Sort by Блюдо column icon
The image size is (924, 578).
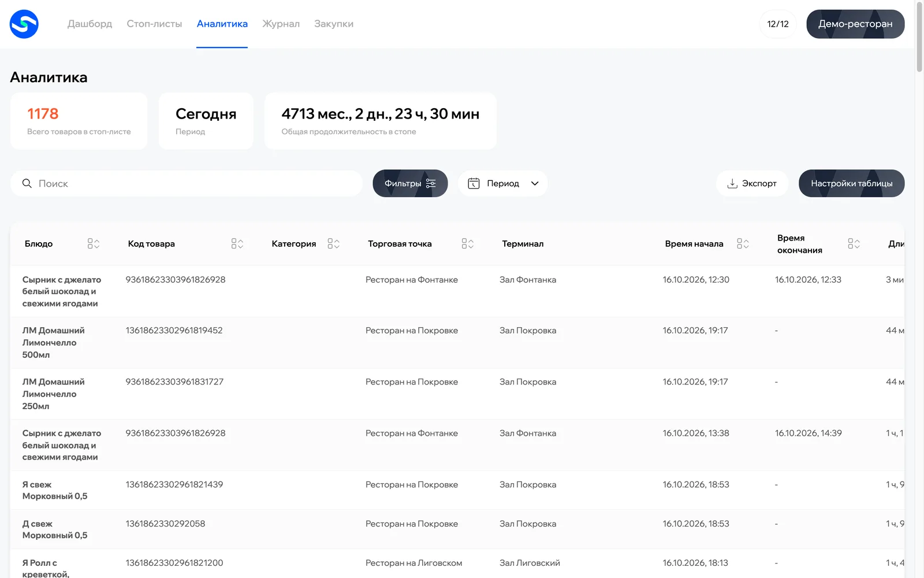[94, 243]
